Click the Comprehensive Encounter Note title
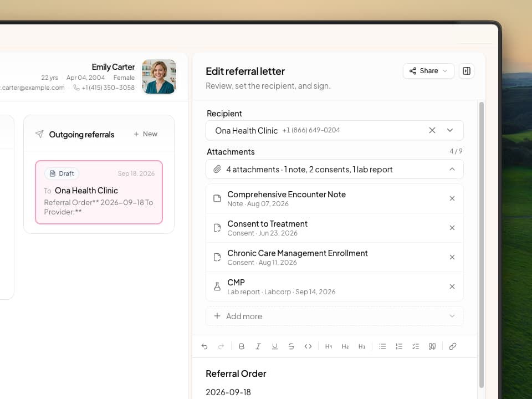 click(x=287, y=195)
